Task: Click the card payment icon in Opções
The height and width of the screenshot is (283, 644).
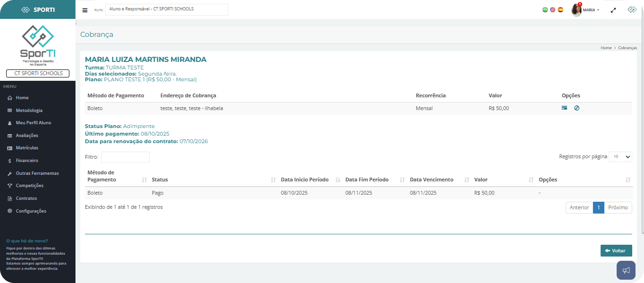Action: pyautogui.click(x=564, y=108)
